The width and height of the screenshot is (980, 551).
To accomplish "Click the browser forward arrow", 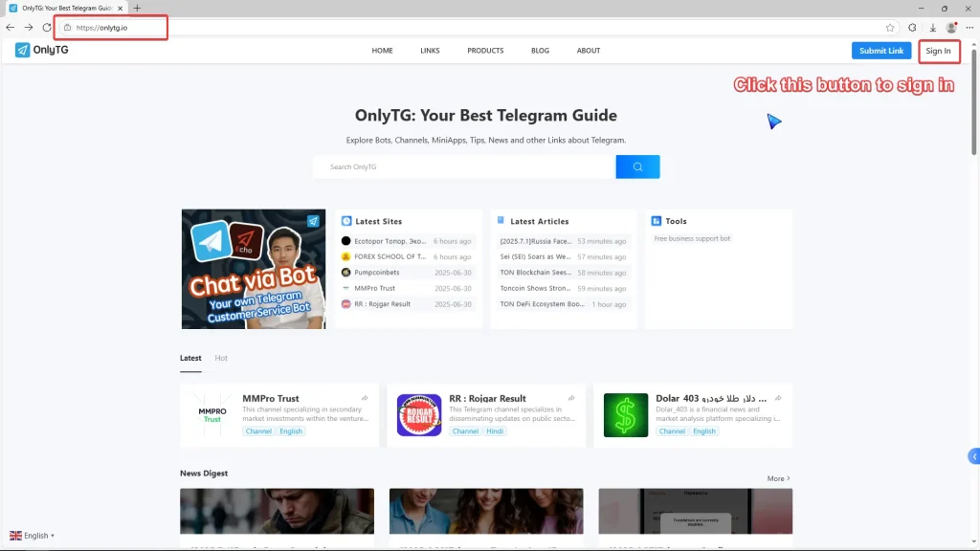I will pyautogui.click(x=28, y=28).
